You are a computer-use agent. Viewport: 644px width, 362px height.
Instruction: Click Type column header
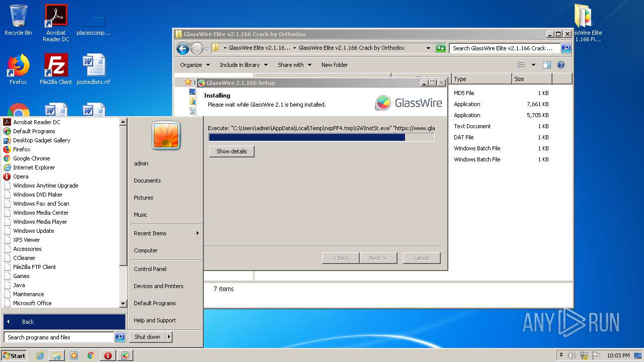pos(481,79)
